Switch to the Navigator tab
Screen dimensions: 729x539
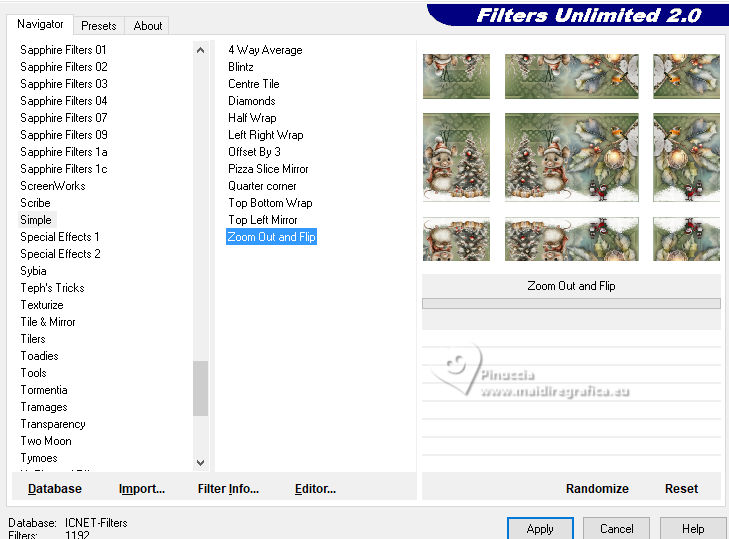(40, 24)
